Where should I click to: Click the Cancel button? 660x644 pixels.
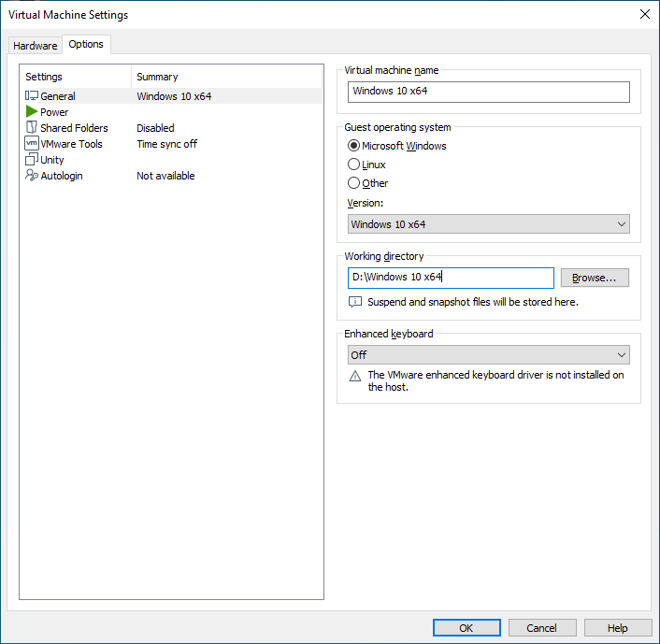click(541, 628)
